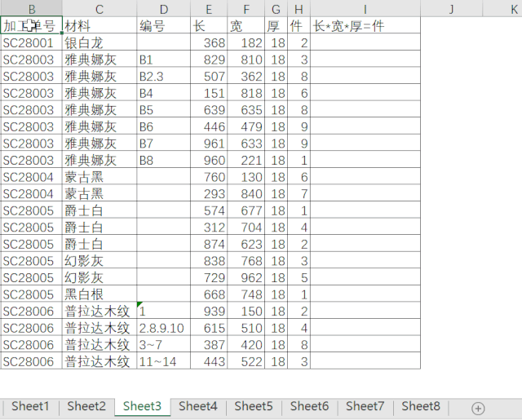Click width value 522
The image size is (522, 420).
click(246, 361)
